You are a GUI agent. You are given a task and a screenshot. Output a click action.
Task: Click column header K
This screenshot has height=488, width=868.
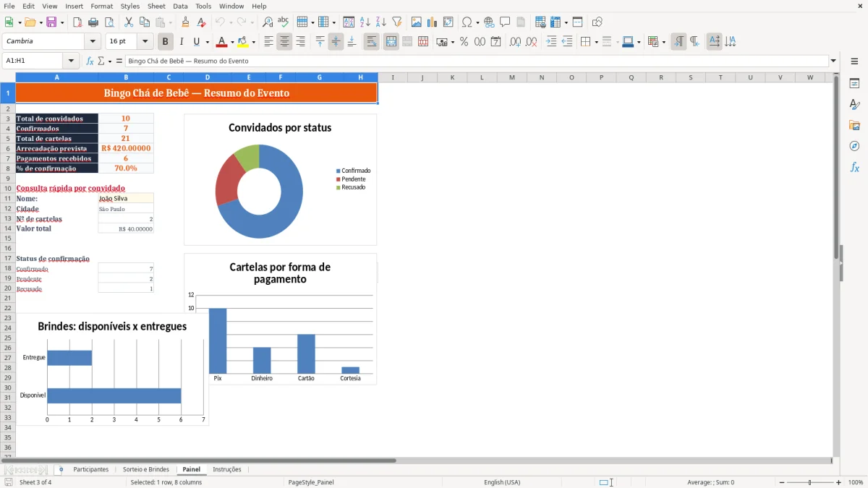coord(452,77)
